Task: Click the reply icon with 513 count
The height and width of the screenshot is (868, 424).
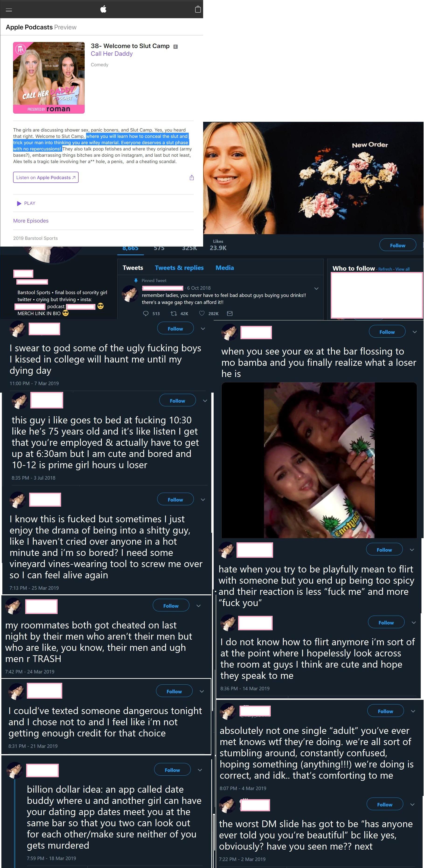Action: (x=146, y=313)
